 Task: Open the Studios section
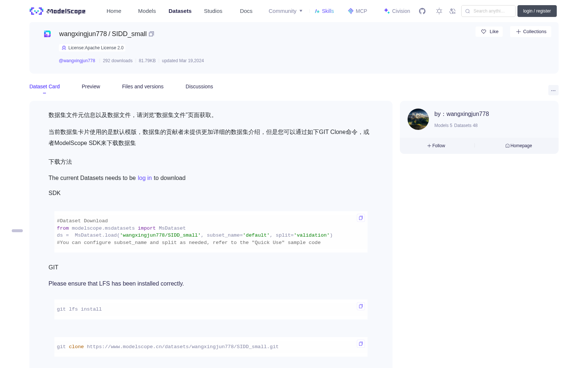[x=213, y=11]
